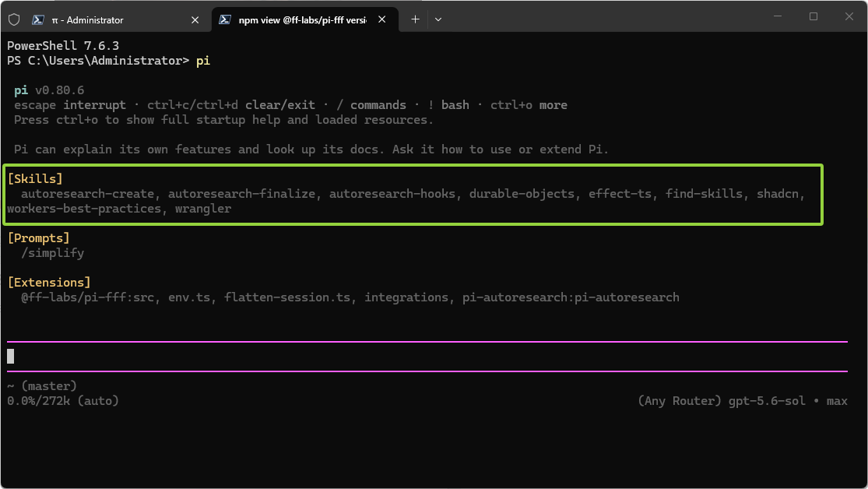Click PowerShell icon on npm view tab

225,20
